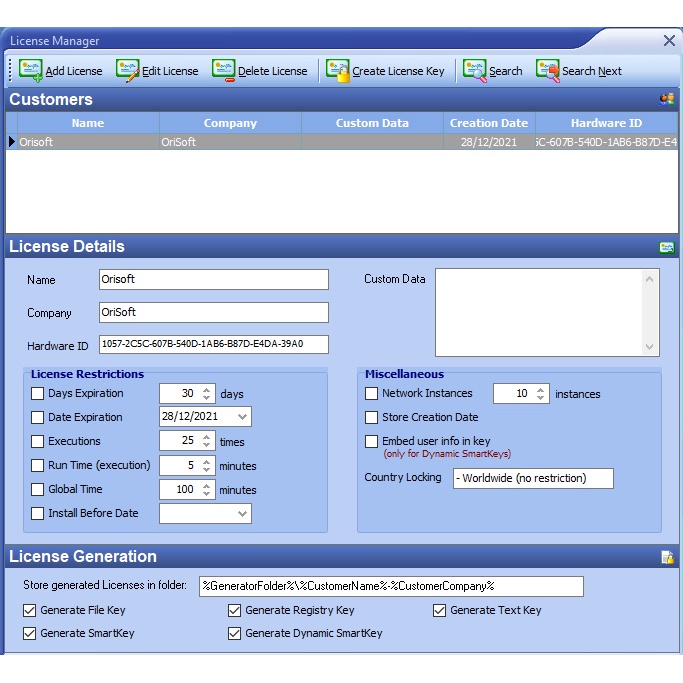Viewport: 683px width, 683px height.
Task: Click the Delete License toolbar icon
Action: [223, 70]
